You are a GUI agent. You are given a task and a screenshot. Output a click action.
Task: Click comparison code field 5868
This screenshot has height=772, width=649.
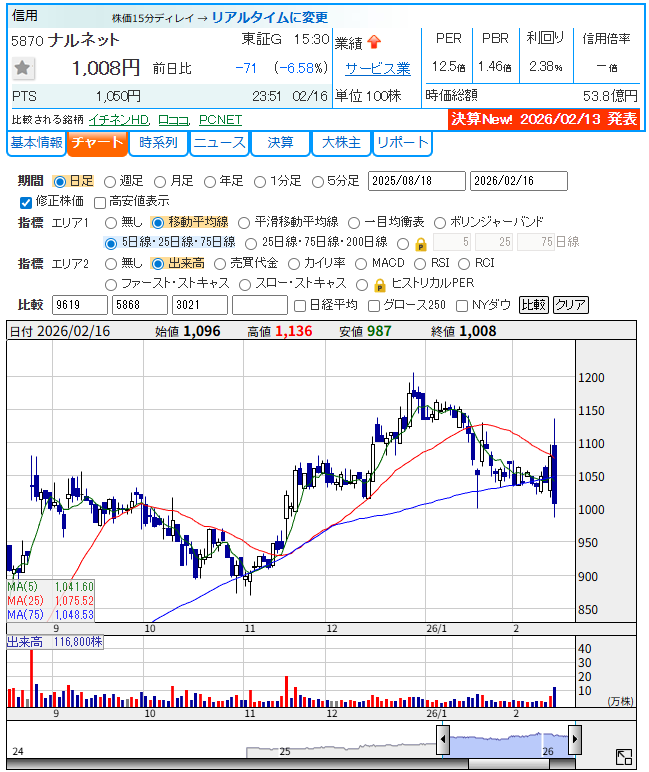point(140,305)
